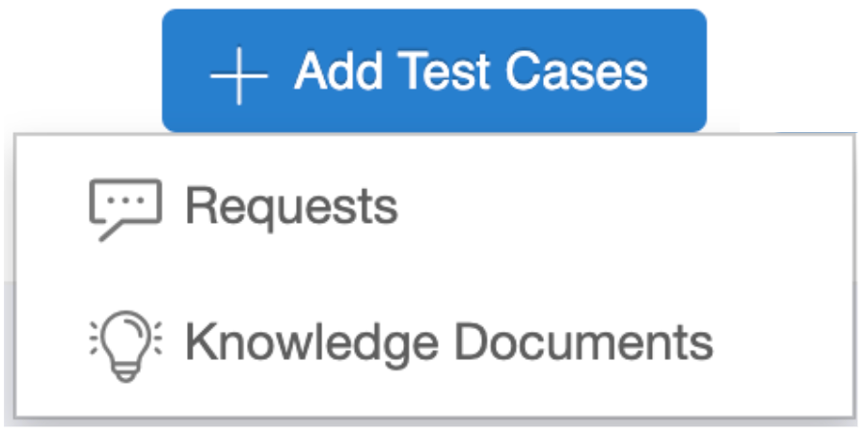Hit the white plus sign in blue button
The image size is (868, 436).
[x=238, y=73]
